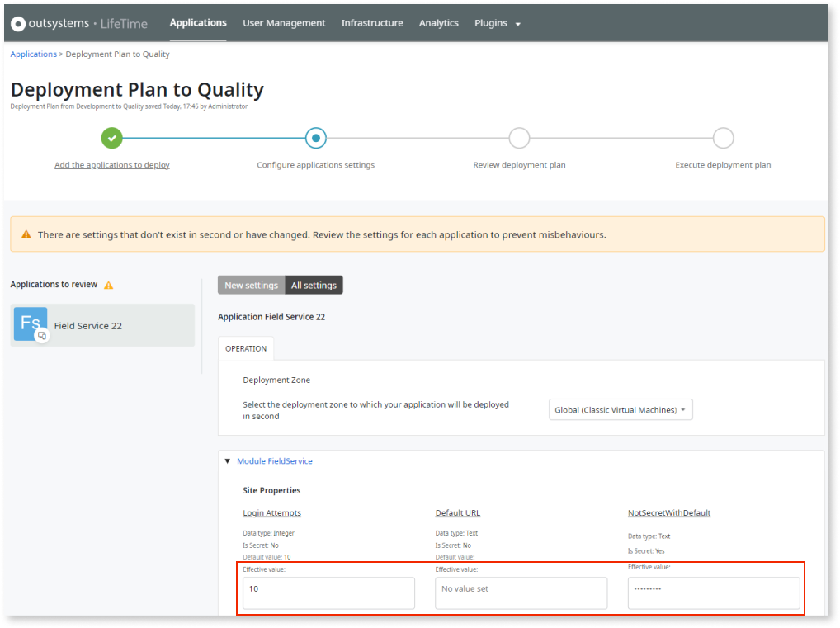This screenshot has height=628, width=840.
Task: Select the OPERATION tab
Action: pyautogui.click(x=246, y=348)
